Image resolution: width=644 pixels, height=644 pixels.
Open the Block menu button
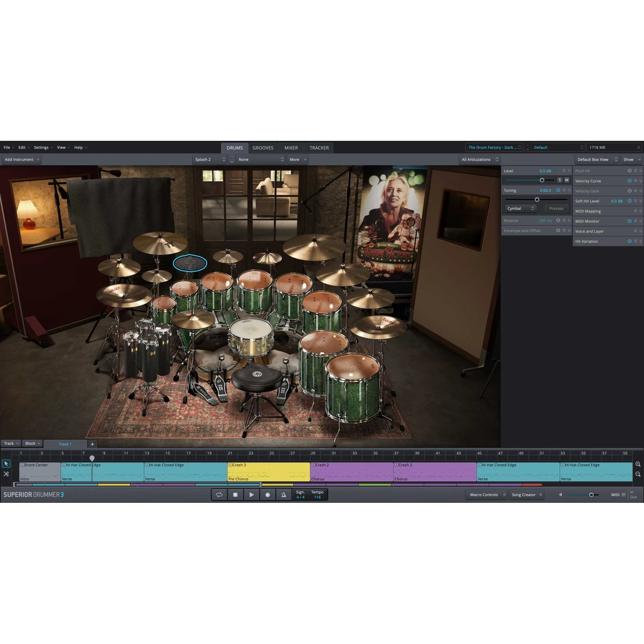pyautogui.click(x=32, y=444)
